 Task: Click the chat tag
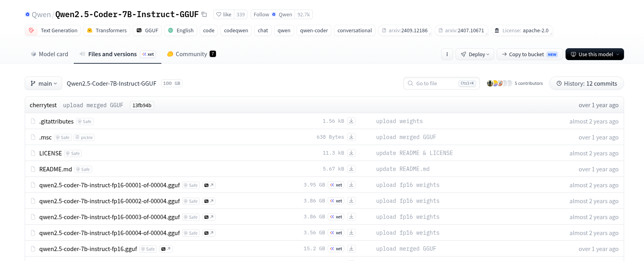click(263, 30)
